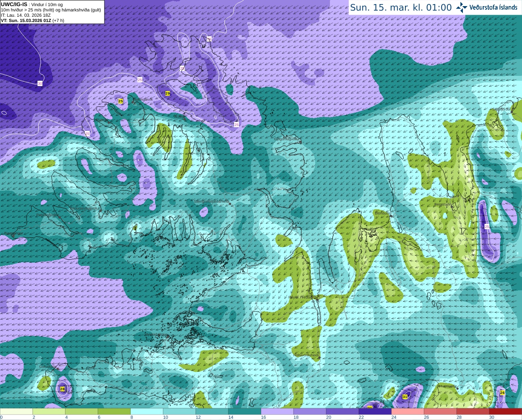The height and width of the screenshot is (420, 522).
Task: Click the yellow 25 gust label near Bolungarvík
Action: [x=121, y=101]
